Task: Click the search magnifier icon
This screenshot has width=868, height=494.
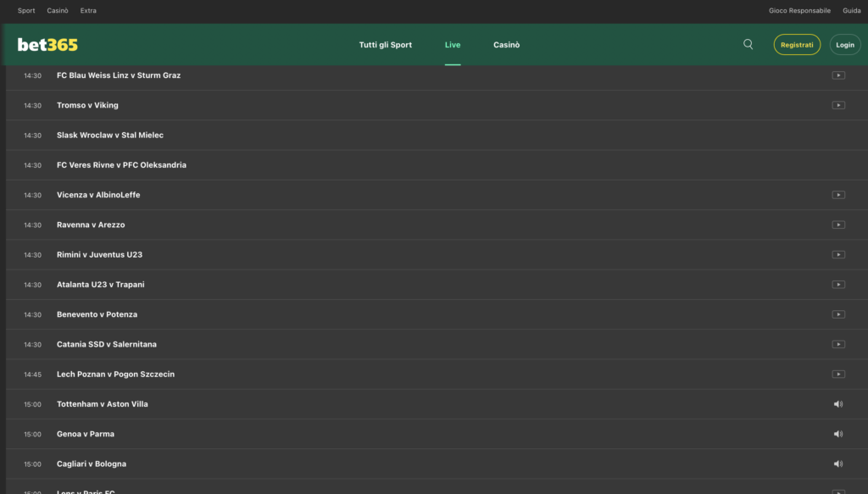Action: pos(748,45)
